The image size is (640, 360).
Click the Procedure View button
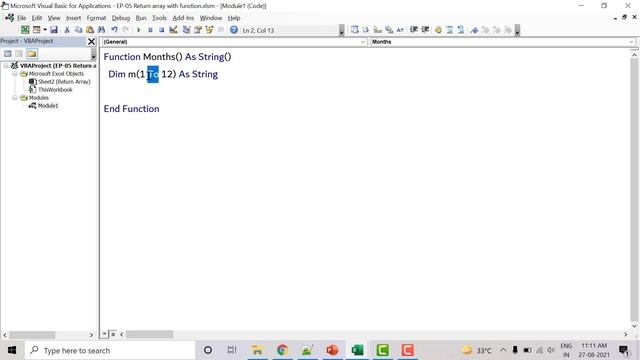click(105, 334)
